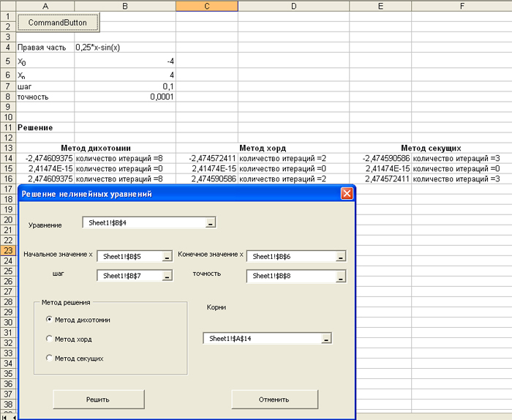Click range picker for Начальное значение x
The width and height of the screenshot is (512, 420).
pos(167,257)
